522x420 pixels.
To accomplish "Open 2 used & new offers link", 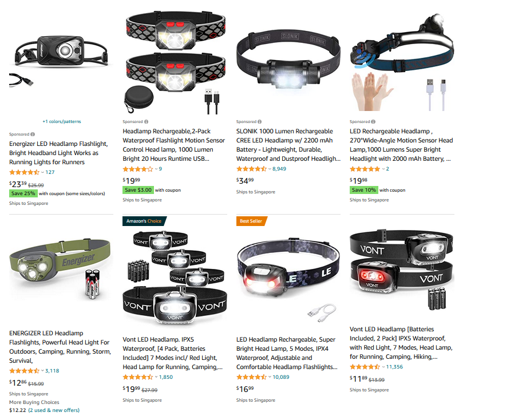I will point(54,410).
